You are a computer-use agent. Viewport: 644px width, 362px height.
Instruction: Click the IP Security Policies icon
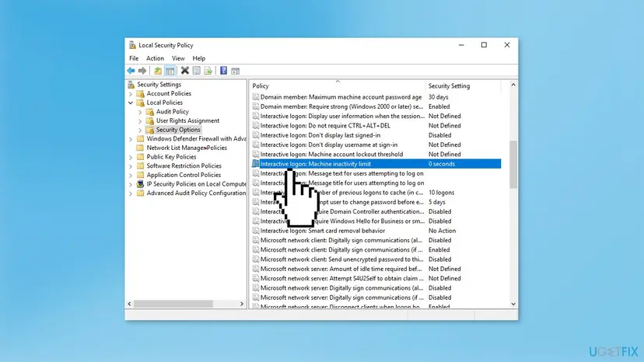tap(141, 184)
